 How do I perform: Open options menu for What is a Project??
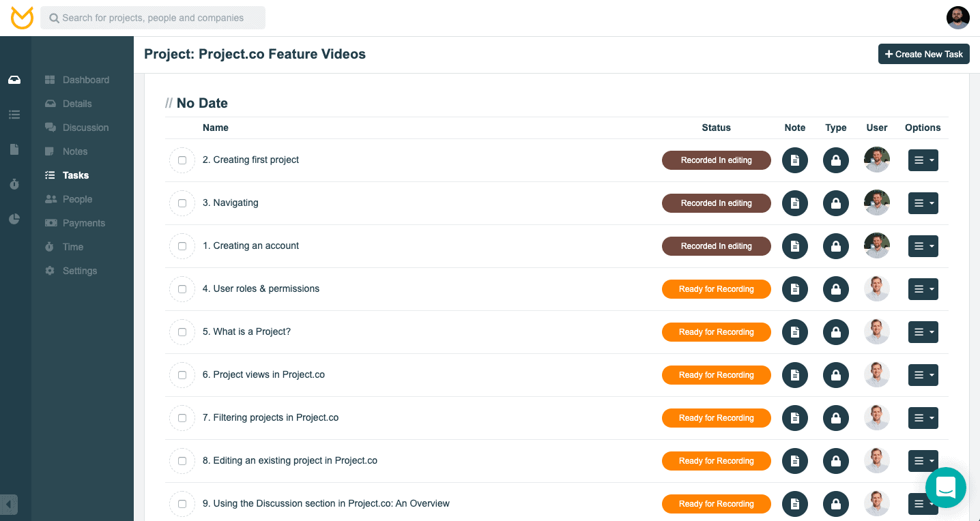923,332
